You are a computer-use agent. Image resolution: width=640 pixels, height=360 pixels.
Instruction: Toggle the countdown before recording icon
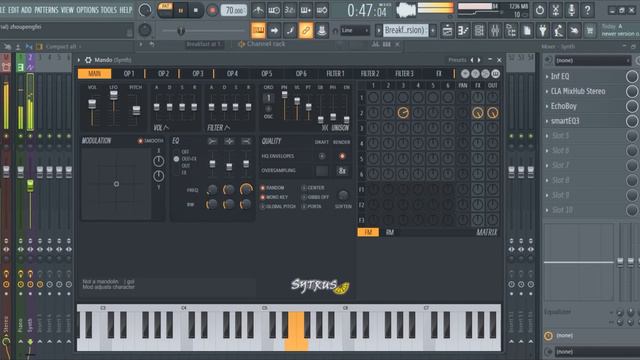click(290, 10)
